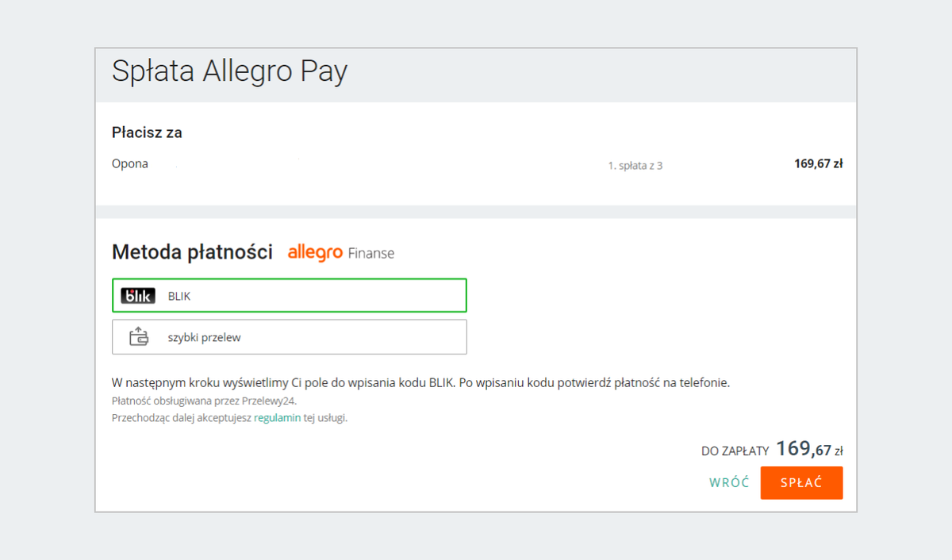Click the Przelewy24 payment provider note
The height and width of the screenshot is (560, 952).
tap(205, 401)
